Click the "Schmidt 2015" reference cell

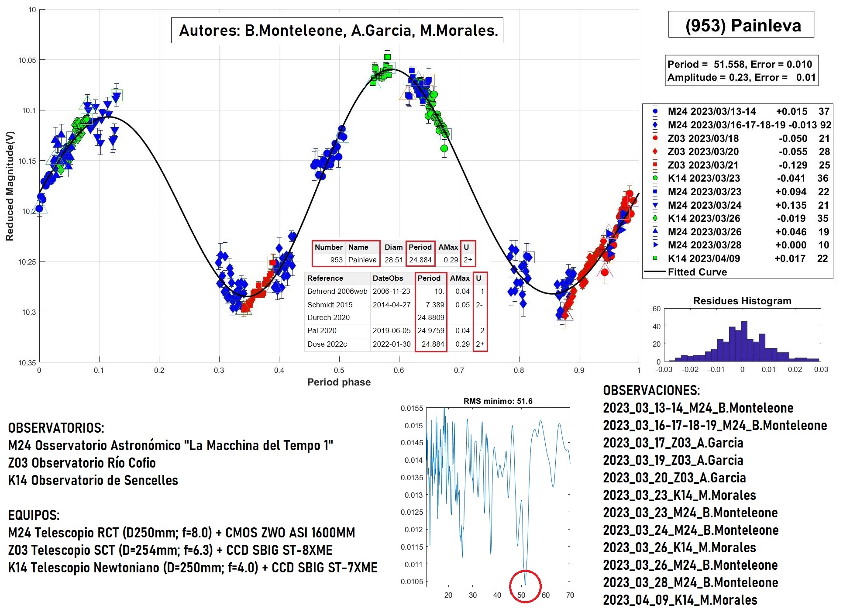[x=337, y=305]
